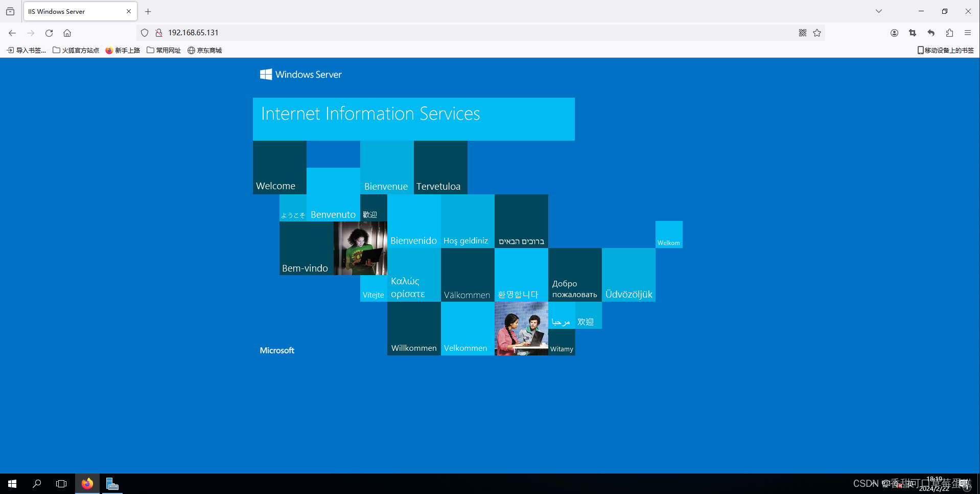Click the Windows Server logo
This screenshot has width=980, height=494.
pyautogui.click(x=301, y=75)
